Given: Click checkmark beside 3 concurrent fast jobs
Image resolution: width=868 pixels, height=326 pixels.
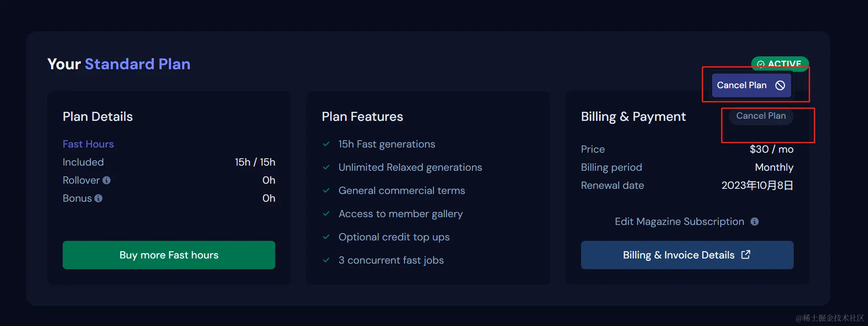Looking at the screenshot, I should click(x=326, y=260).
